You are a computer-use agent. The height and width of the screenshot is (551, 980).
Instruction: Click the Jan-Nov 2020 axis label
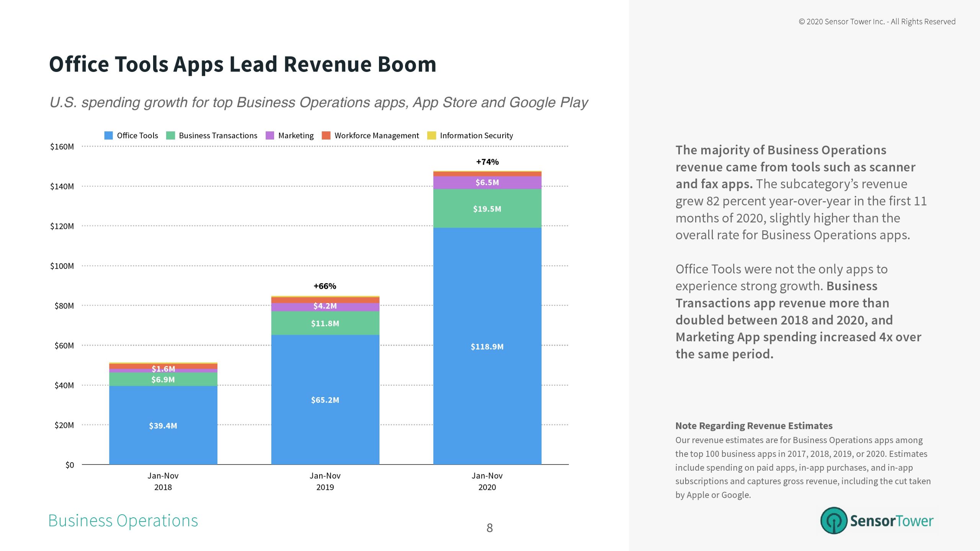tap(487, 481)
